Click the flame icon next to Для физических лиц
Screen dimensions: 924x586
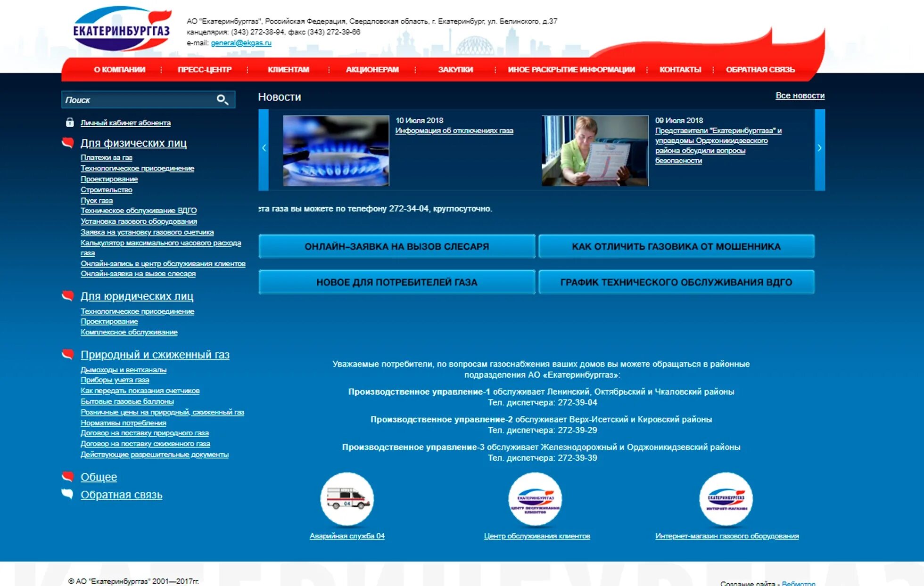(68, 143)
